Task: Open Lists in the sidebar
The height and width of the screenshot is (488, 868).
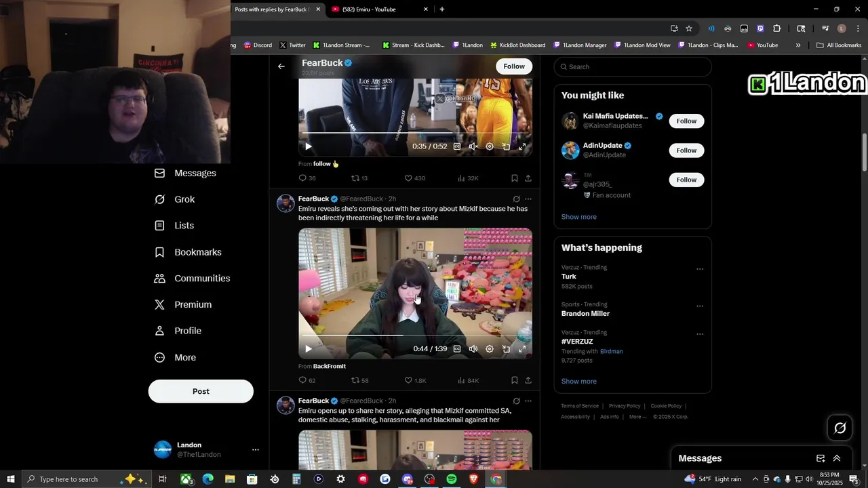Action: coord(174,226)
